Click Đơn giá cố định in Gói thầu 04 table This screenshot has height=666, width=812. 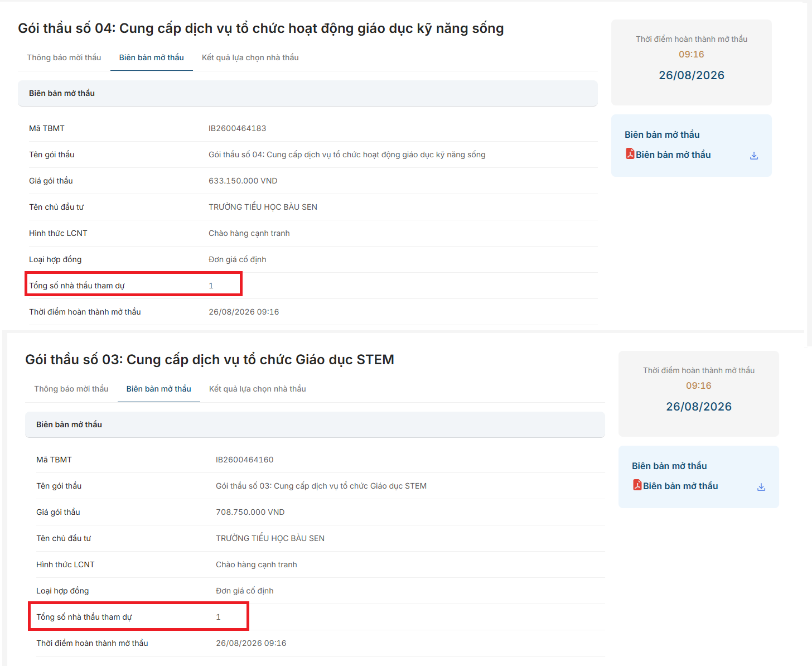(x=238, y=259)
